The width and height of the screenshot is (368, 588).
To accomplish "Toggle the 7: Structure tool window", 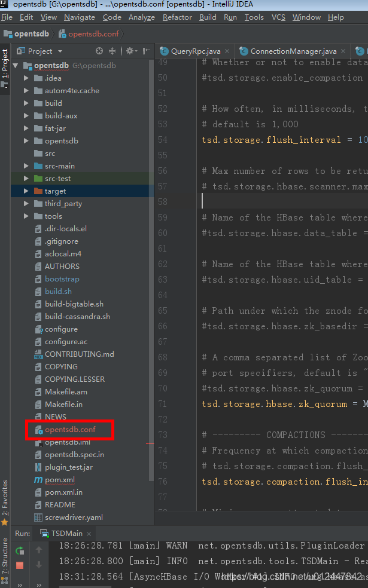I will [5, 561].
